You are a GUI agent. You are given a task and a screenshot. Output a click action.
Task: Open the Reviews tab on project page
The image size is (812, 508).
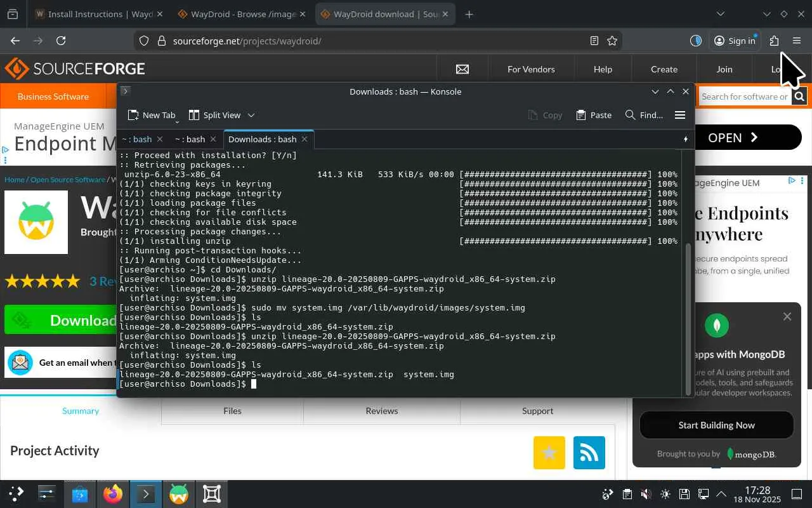[382, 411]
